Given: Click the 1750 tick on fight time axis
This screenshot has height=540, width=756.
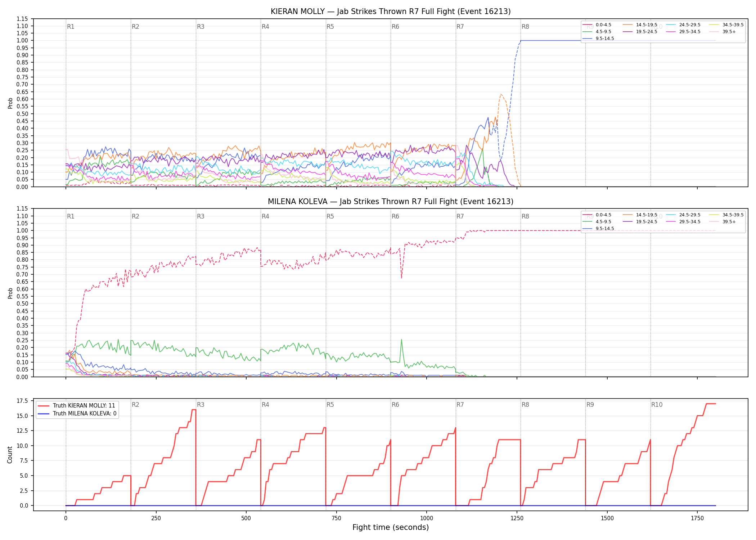Looking at the screenshot, I should click(x=697, y=518).
